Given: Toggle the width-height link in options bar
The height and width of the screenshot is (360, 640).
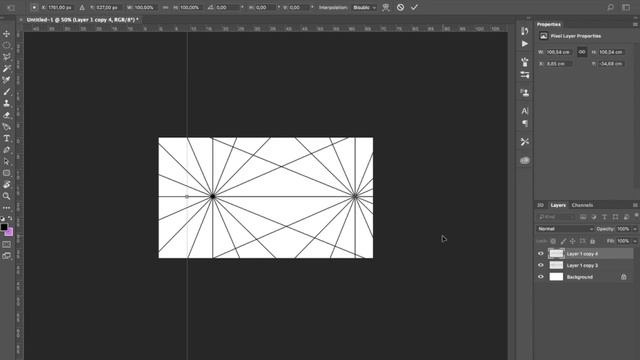Looking at the screenshot, I should click(165, 7).
